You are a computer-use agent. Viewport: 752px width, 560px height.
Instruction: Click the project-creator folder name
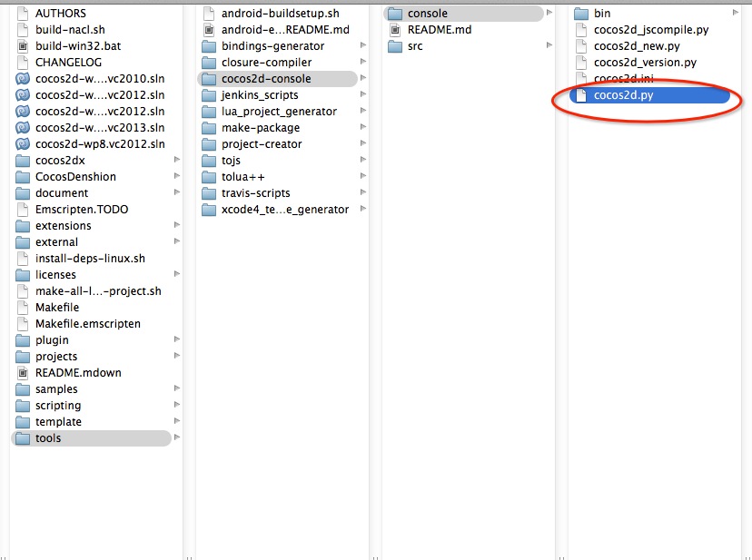point(262,143)
